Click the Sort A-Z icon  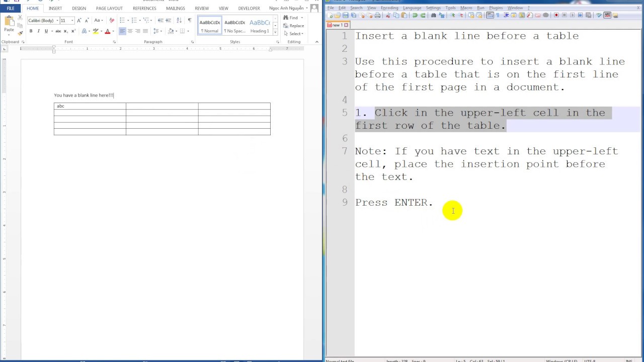coord(179,20)
